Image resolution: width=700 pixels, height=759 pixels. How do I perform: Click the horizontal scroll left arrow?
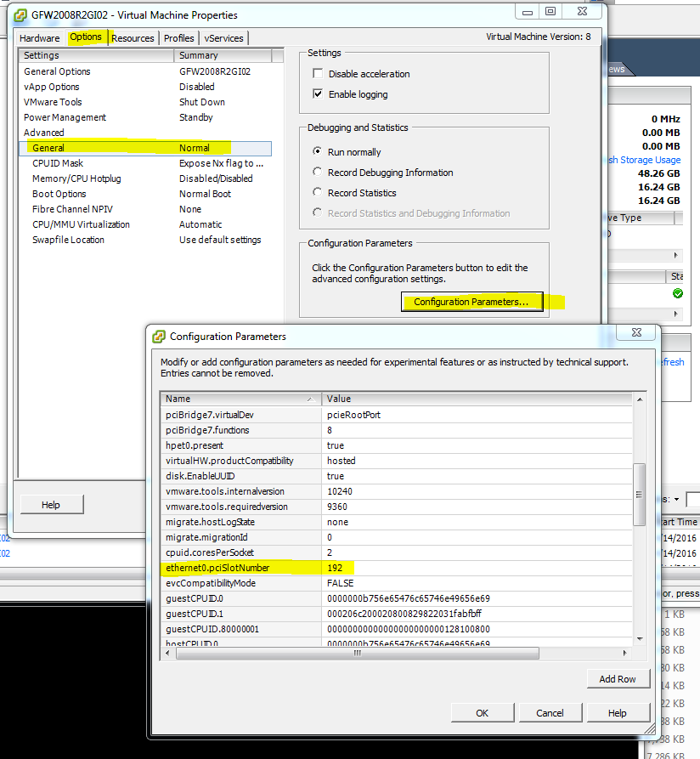[x=167, y=653]
